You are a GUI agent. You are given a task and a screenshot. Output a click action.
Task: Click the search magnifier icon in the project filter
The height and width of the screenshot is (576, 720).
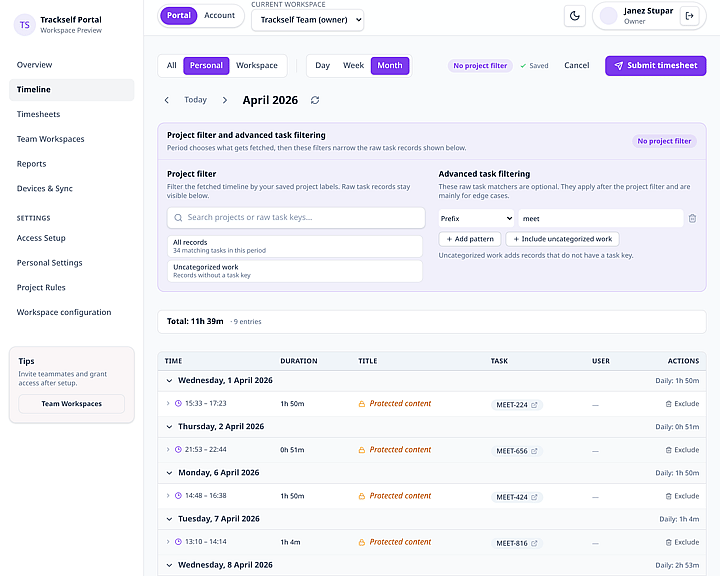[178, 218]
